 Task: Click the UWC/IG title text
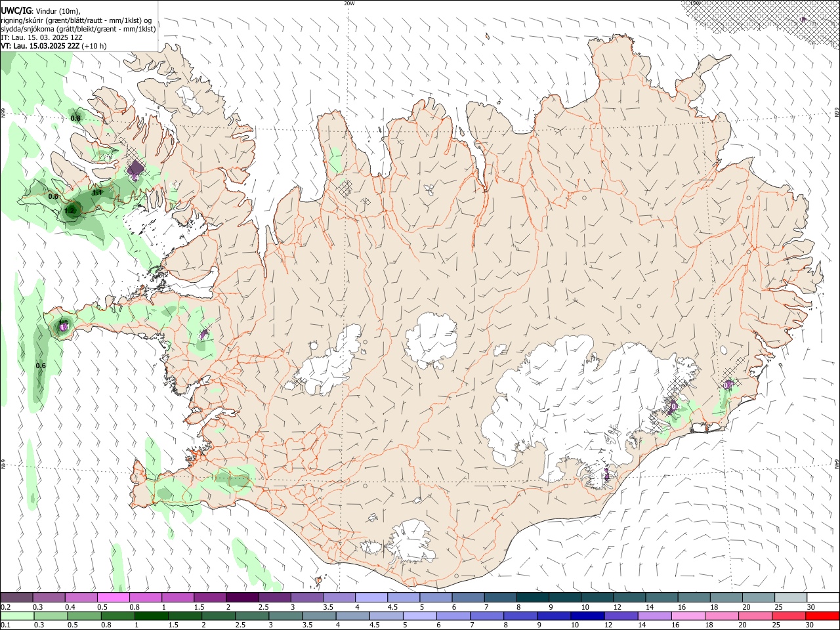pyautogui.click(x=16, y=10)
